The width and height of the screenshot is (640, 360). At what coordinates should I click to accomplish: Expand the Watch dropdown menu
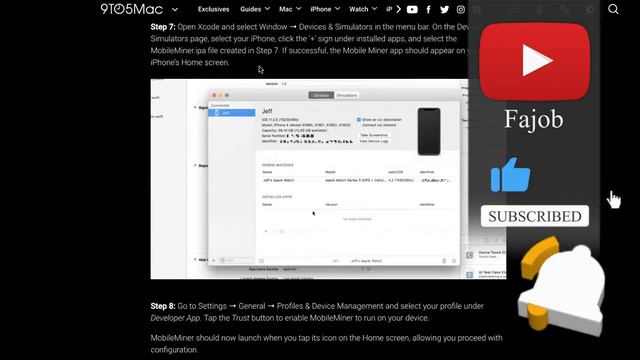(x=363, y=9)
